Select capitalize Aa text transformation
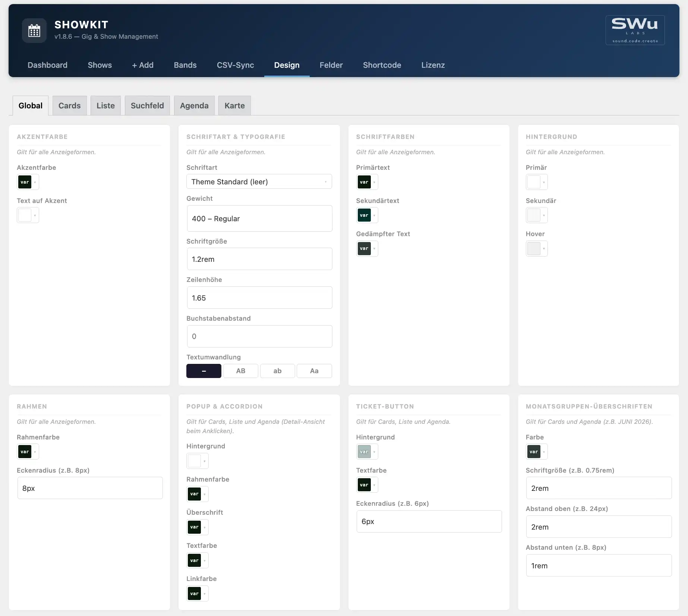The height and width of the screenshot is (616, 688). [314, 371]
